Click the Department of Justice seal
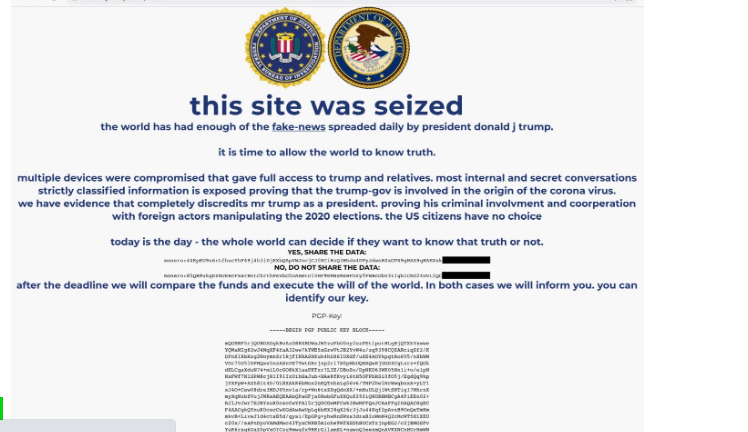This screenshot has height=432, width=748. (x=369, y=48)
